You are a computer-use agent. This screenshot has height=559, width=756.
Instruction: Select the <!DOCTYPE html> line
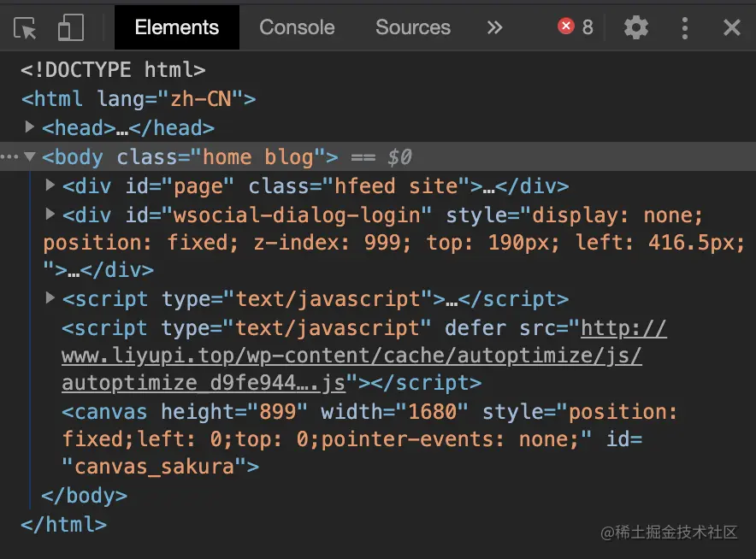coord(113,70)
